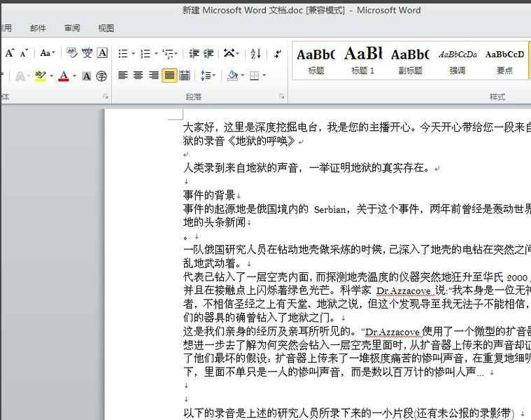Click the Shrink Font icon
The width and height of the screenshot is (531, 420).
[x=24, y=53]
